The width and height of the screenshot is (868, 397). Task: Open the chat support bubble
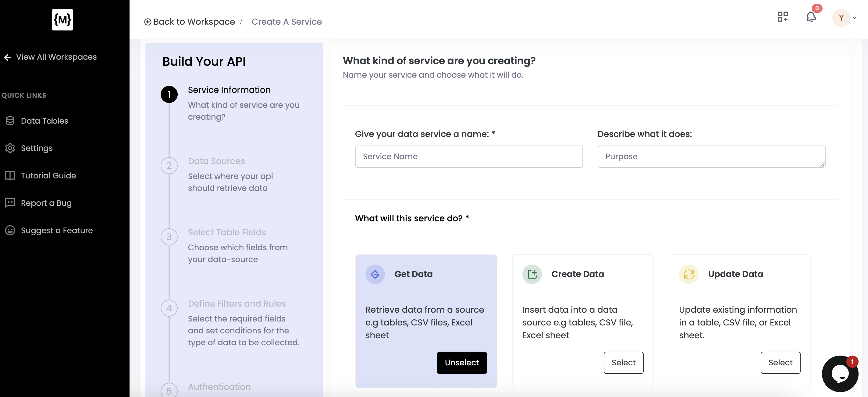[840, 374]
